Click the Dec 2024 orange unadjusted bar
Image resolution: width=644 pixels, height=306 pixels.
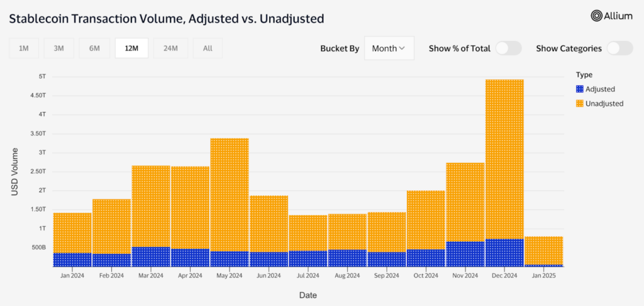click(x=504, y=157)
